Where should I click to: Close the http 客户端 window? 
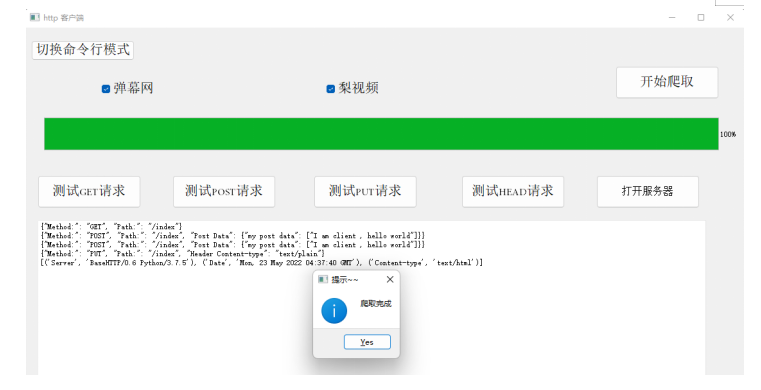coord(730,17)
